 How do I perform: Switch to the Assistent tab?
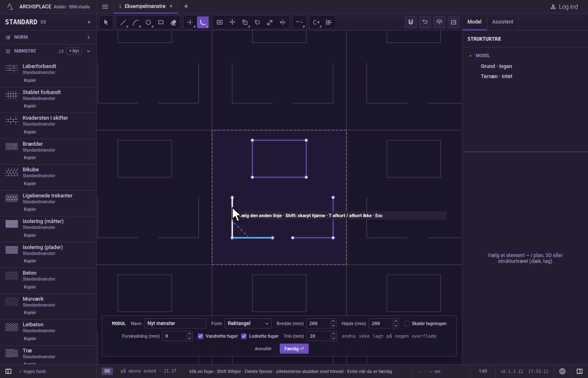[503, 22]
